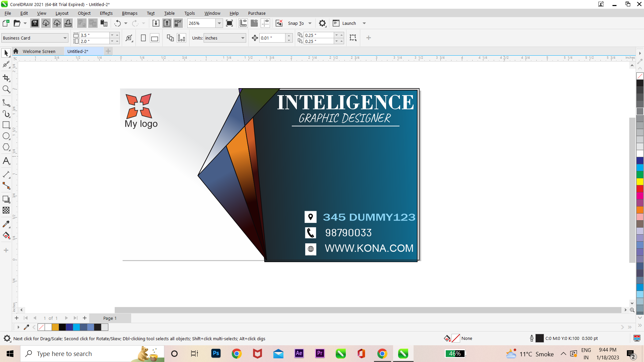The height and width of the screenshot is (362, 644).
Task: Select the Artistic Media tool
Action: [x=6, y=114]
